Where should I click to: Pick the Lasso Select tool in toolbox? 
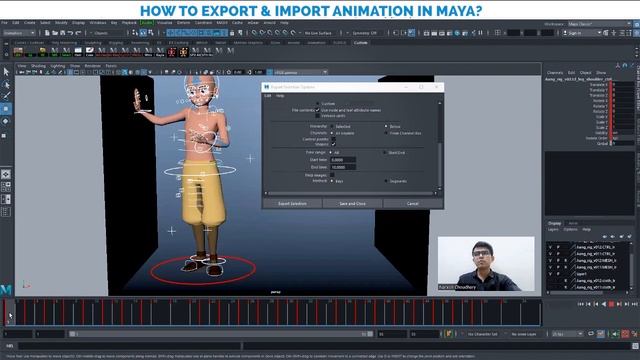coord(6,84)
